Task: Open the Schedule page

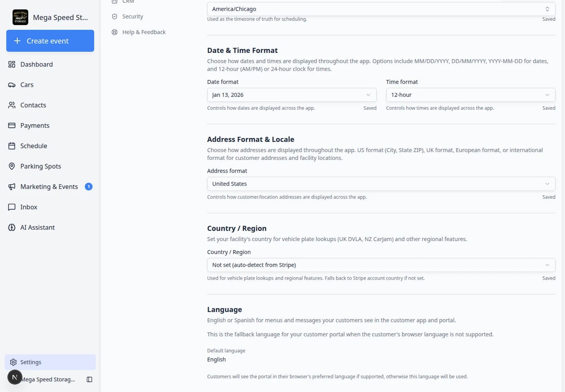Action: (x=50, y=146)
